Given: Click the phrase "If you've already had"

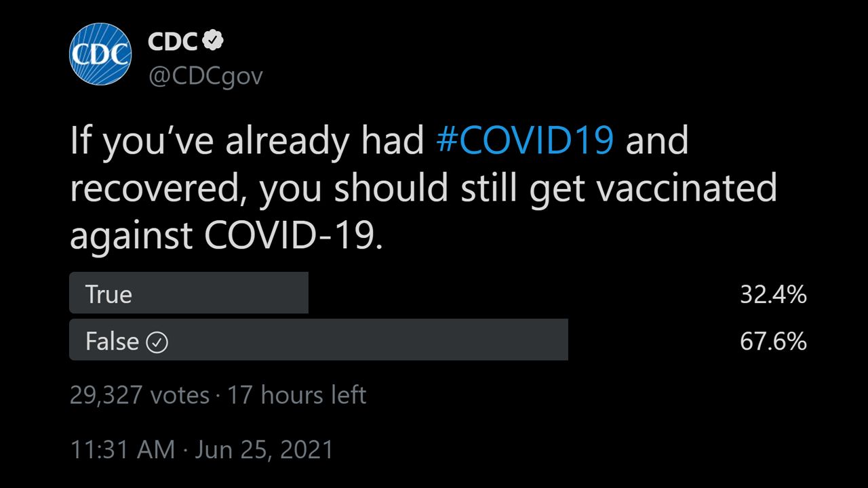Looking at the screenshot, I should click(x=248, y=140).
